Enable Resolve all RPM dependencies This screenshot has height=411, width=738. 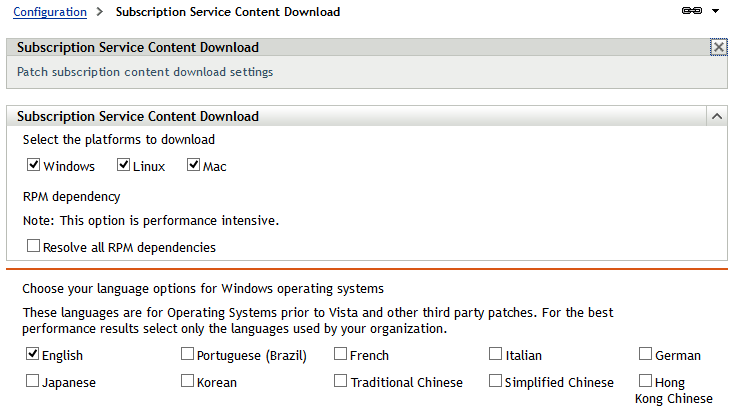click(34, 246)
